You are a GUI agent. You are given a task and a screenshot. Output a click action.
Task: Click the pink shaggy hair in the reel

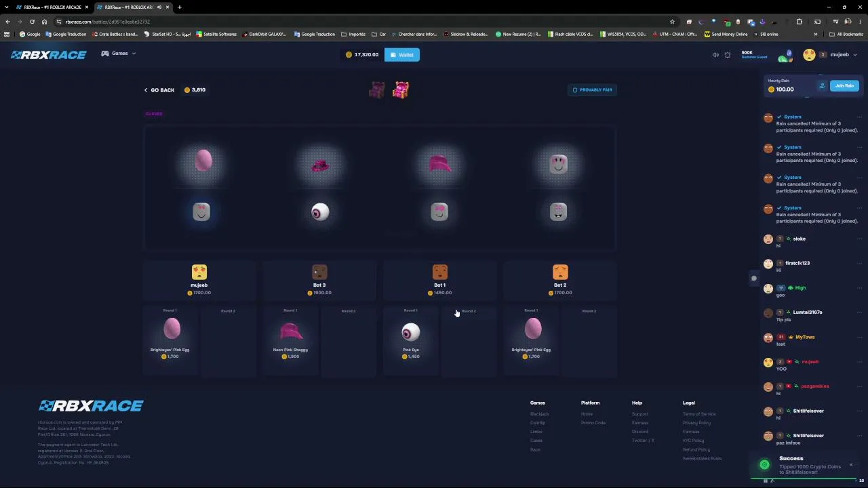(x=439, y=163)
